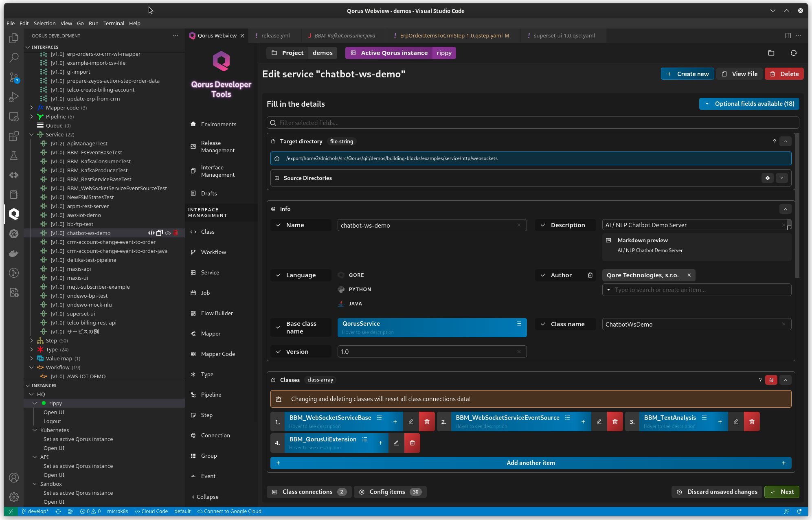Expand the Source Directories section
This screenshot has width=812, height=520.
point(781,178)
